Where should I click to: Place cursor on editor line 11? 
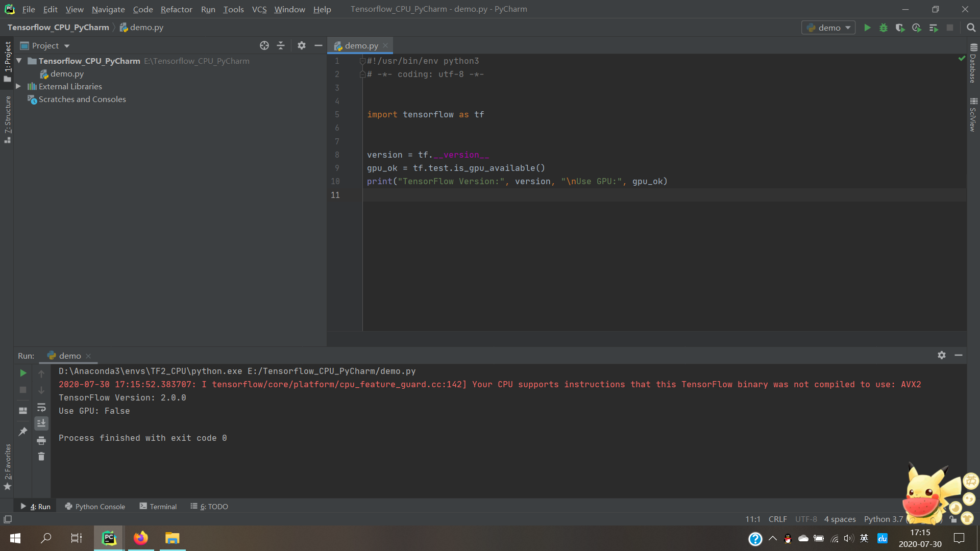[664, 195]
